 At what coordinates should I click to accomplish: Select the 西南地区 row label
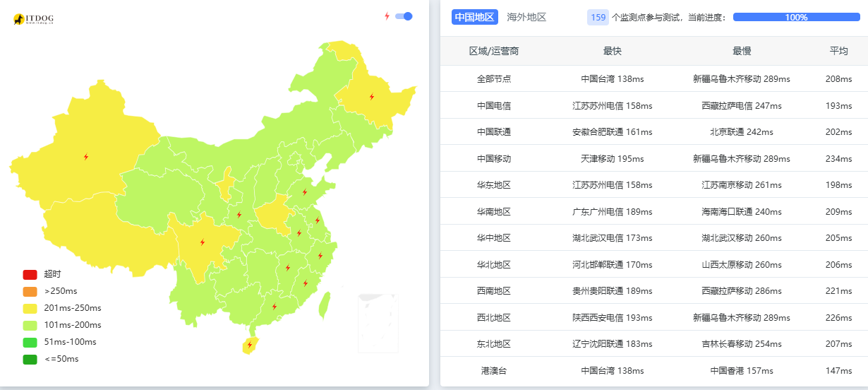click(x=494, y=291)
